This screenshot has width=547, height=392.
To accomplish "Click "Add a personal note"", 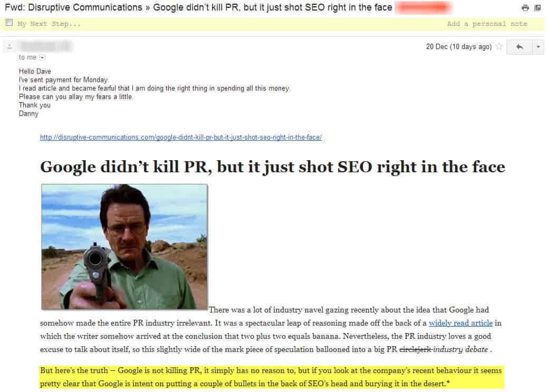I will pos(487,24).
